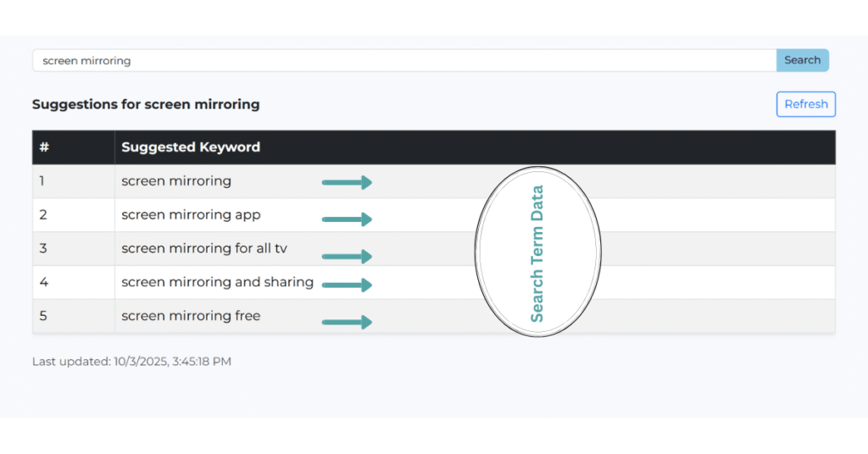Click the arrow next to "screen mirroring and sharing"
The height and width of the screenshot is (454, 868).
[x=347, y=285]
